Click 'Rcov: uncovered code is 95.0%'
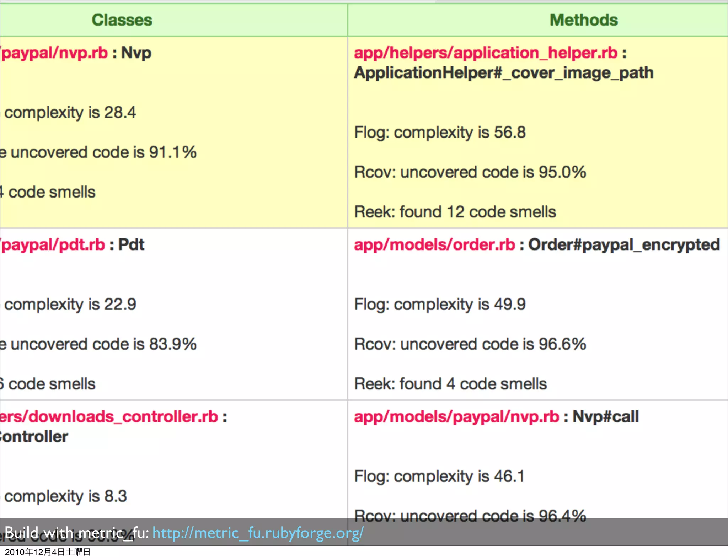The image size is (728, 560). click(470, 172)
